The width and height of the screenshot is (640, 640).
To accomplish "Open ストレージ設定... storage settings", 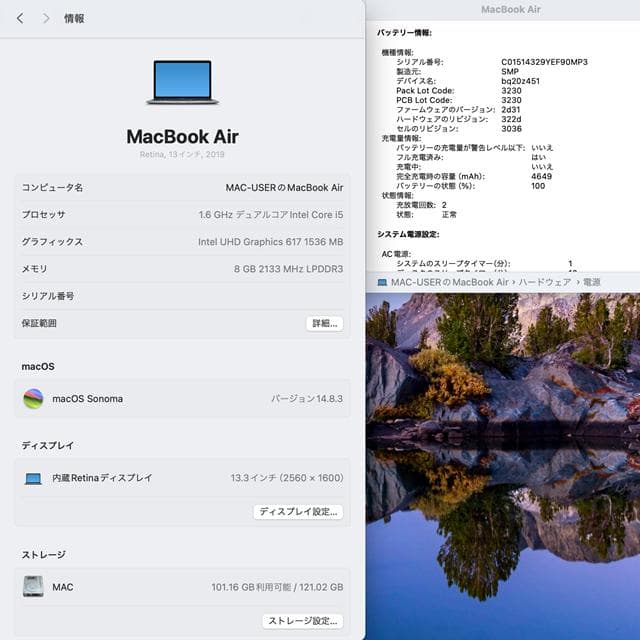I will (302, 621).
